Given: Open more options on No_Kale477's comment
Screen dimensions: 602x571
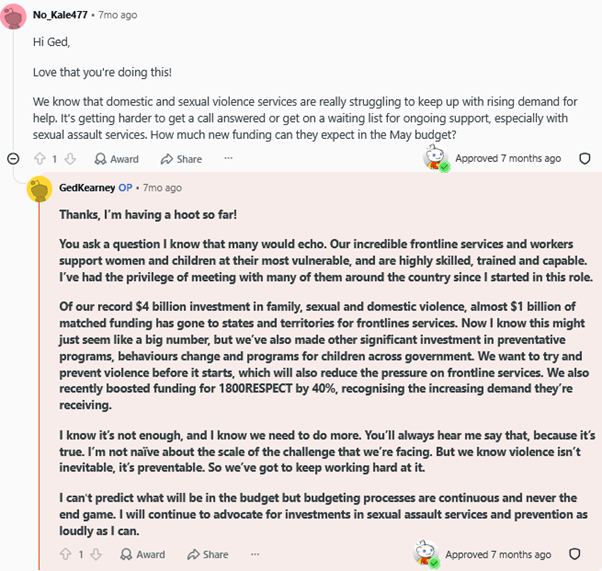Looking at the screenshot, I should [x=228, y=158].
